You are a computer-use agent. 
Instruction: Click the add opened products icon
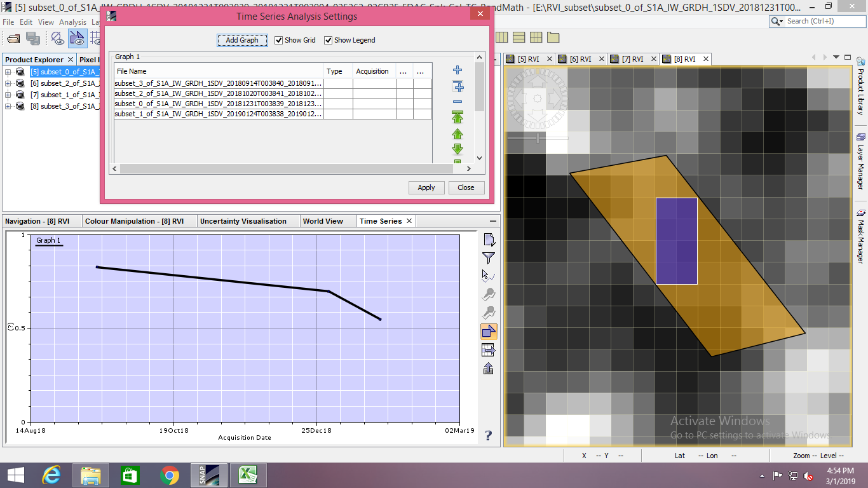pos(458,86)
